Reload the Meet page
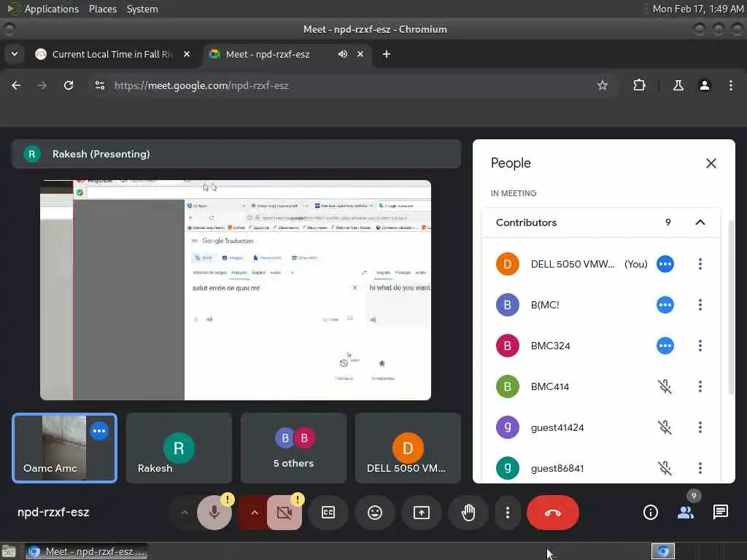The height and width of the screenshot is (560, 747). point(69,85)
